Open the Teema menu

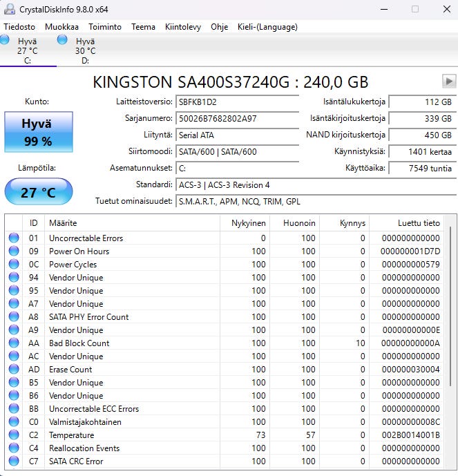143,27
